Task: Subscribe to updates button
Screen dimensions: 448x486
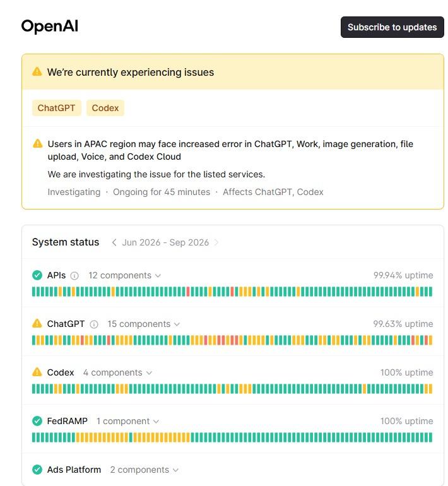Action: (x=392, y=27)
